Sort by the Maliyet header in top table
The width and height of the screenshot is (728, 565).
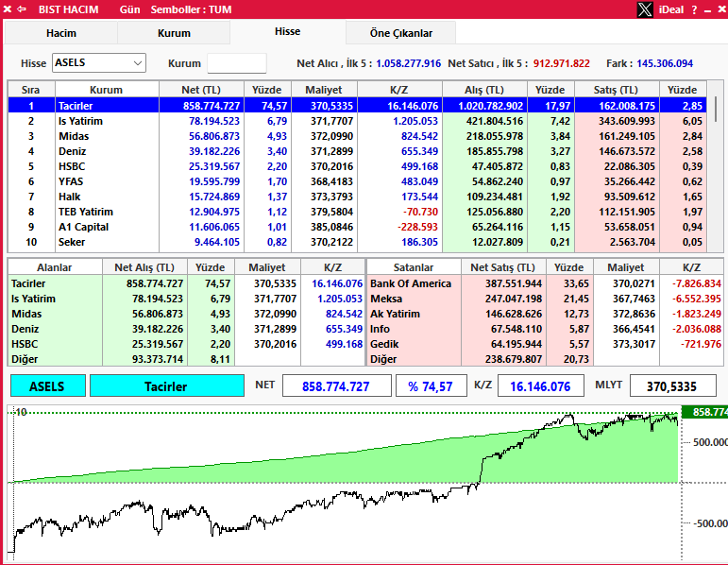click(x=324, y=90)
